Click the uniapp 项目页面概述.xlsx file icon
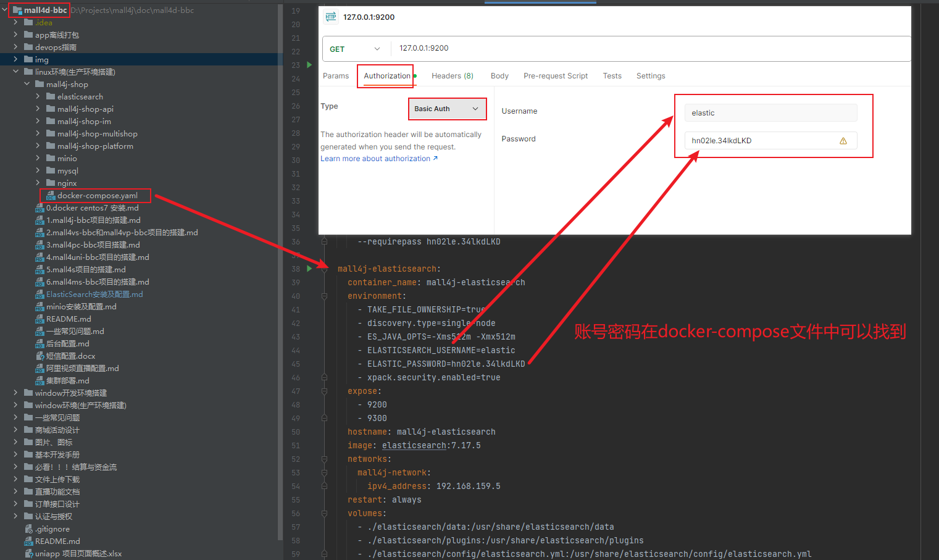The width and height of the screenshot is (939, 560). coord(29,554)
